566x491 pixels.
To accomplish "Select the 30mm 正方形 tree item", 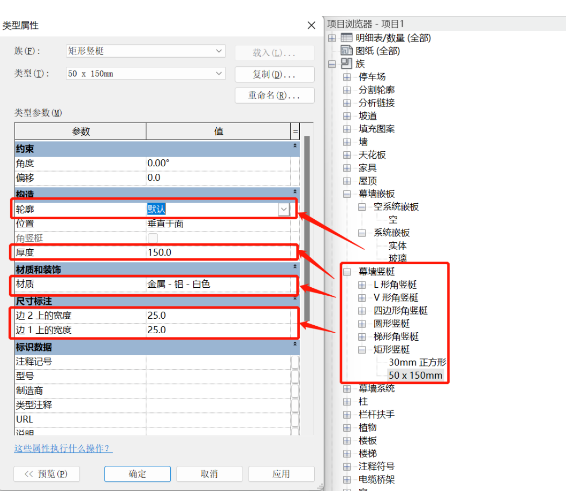I will coord(417,362).
